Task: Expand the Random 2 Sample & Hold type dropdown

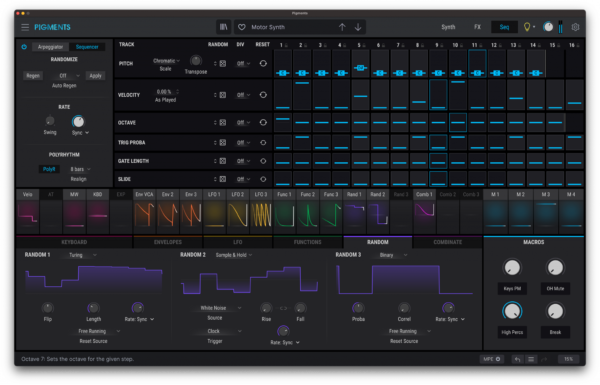Action: point(233,255)
